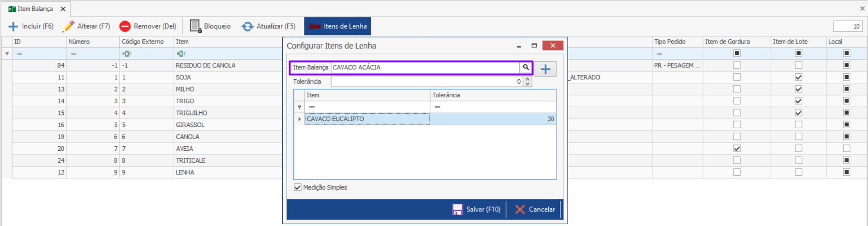This screenshot has height=226, width=868.
Task: Open main Item column filter operator icon
Action: click(181, 53)
